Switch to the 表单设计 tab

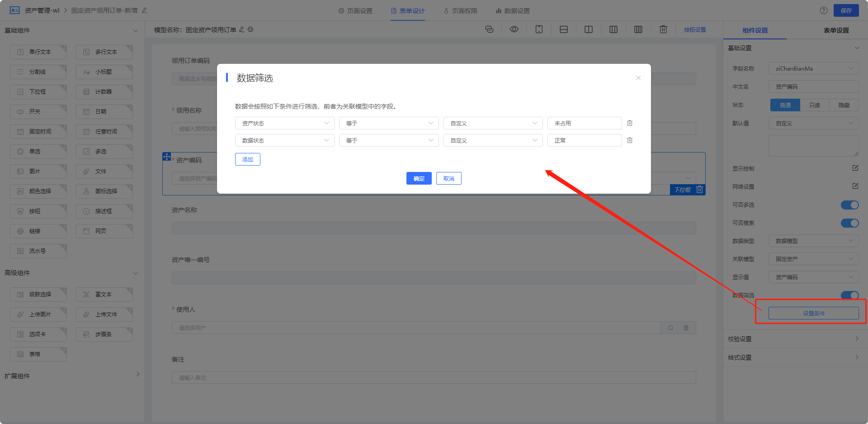pos(408,10)
